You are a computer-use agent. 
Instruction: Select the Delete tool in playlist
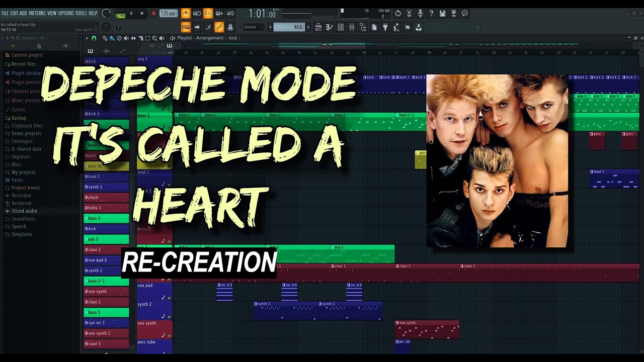pos(119,38)
